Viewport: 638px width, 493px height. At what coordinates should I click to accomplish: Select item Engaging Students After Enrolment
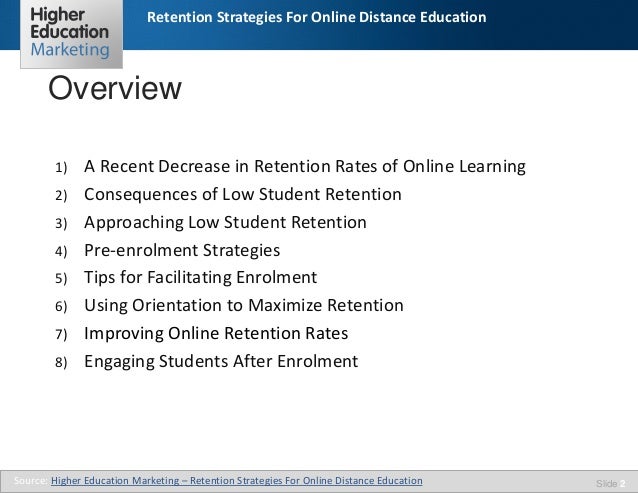(221, 361)
